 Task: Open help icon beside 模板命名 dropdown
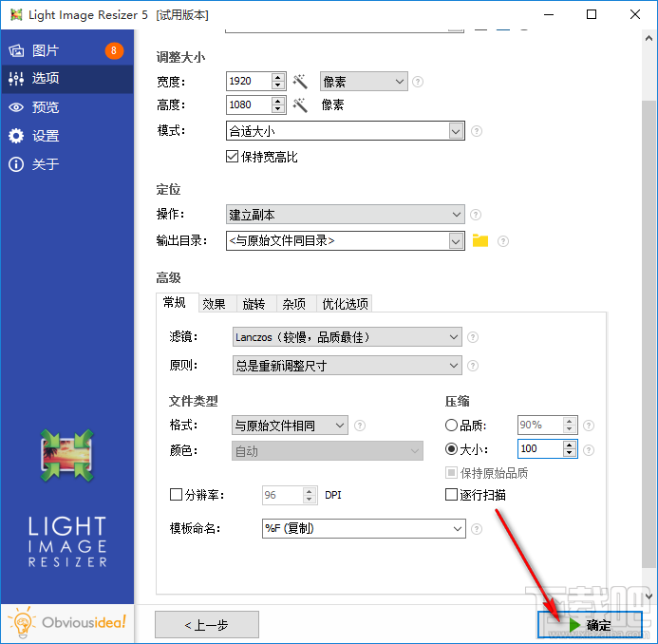477,529
